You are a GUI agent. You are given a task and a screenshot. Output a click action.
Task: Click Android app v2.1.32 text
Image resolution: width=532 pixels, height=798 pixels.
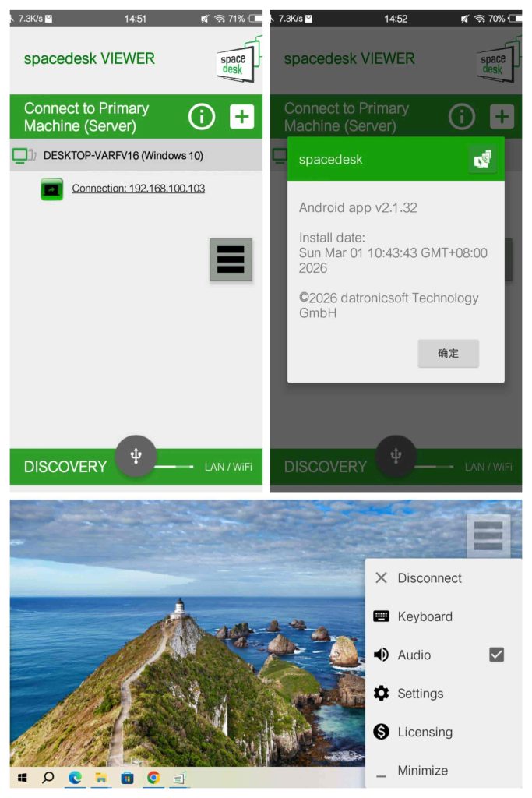pos(358,207)
